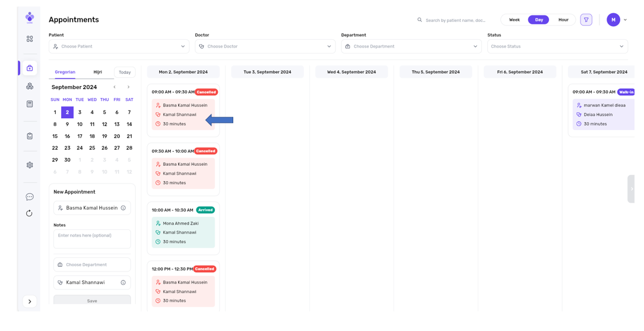Click info icon beside Basma Kamal Hussein
The height and width of the screenshot is (331, 644).
(x=123, y=208)
